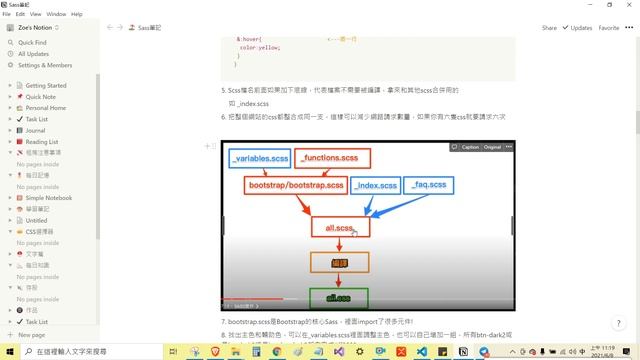Click the image's left resize handle
The image size is (640, 360).
223,226
